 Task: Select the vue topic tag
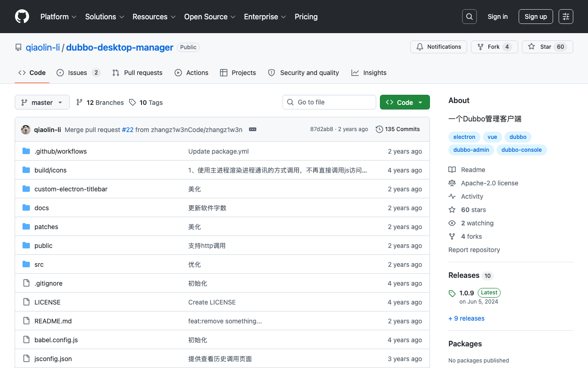[x=492, y=137]
